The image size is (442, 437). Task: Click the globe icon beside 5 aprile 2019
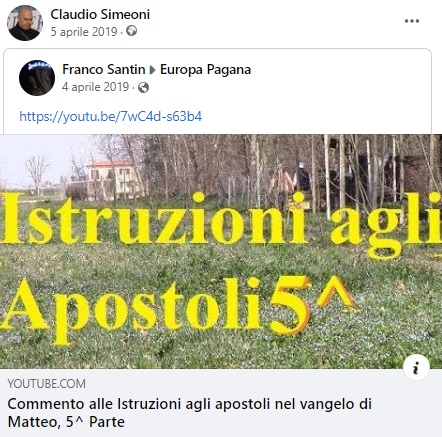point(132,31)
